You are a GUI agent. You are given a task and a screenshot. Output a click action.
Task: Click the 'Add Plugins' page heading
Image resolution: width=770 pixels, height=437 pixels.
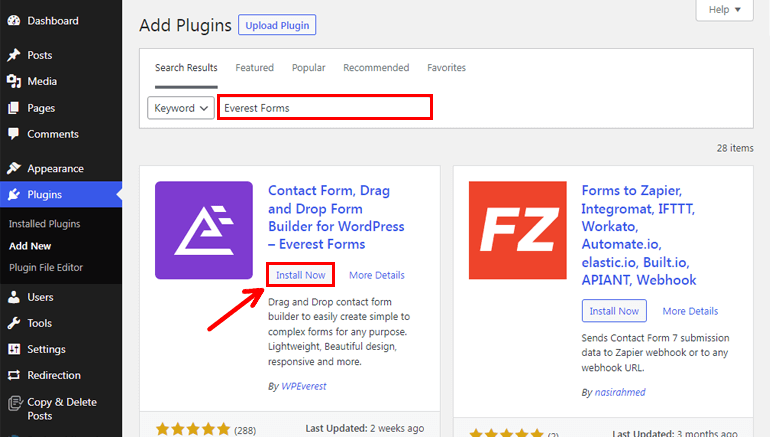coord(185,25)
